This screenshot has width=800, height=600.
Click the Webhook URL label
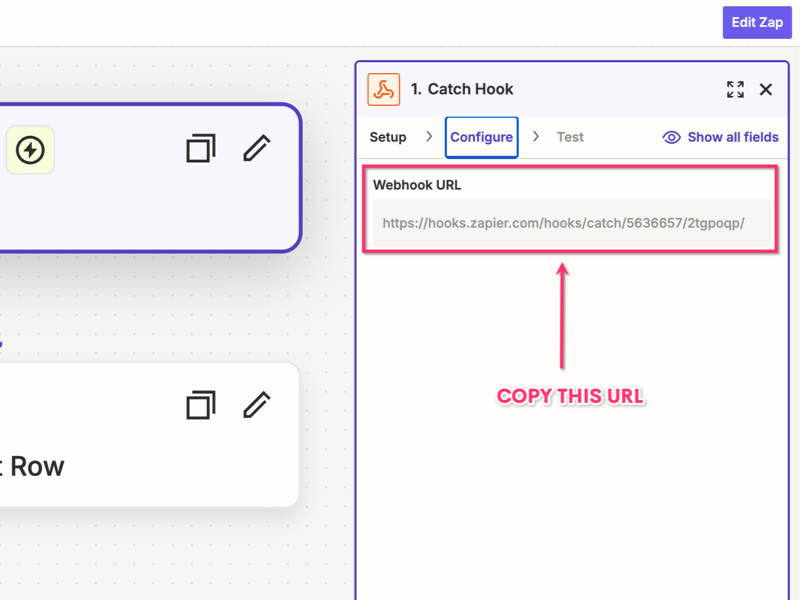pyautogui.click(x=417, y=185)
